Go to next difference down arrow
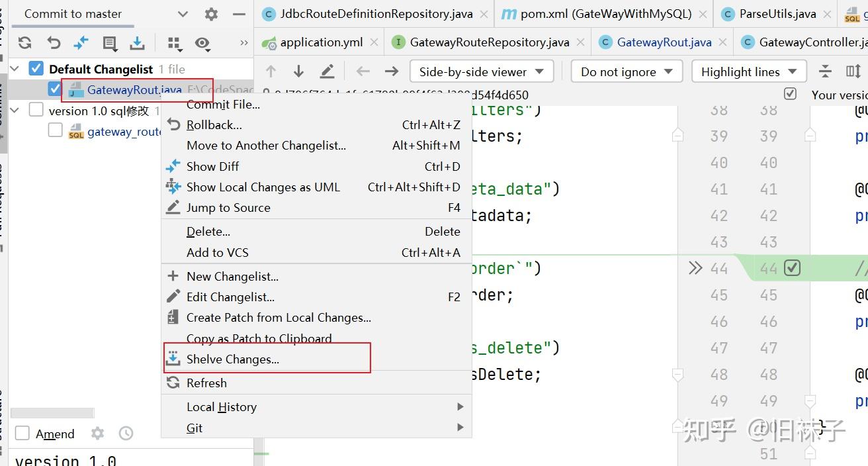 tap(298, 71)
